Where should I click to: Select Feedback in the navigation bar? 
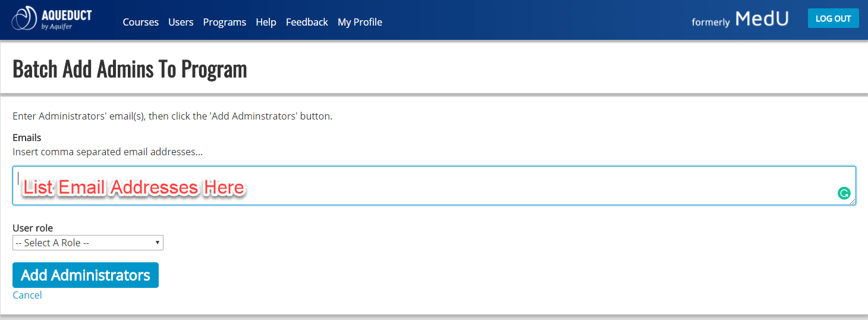(x=307, y=22)
